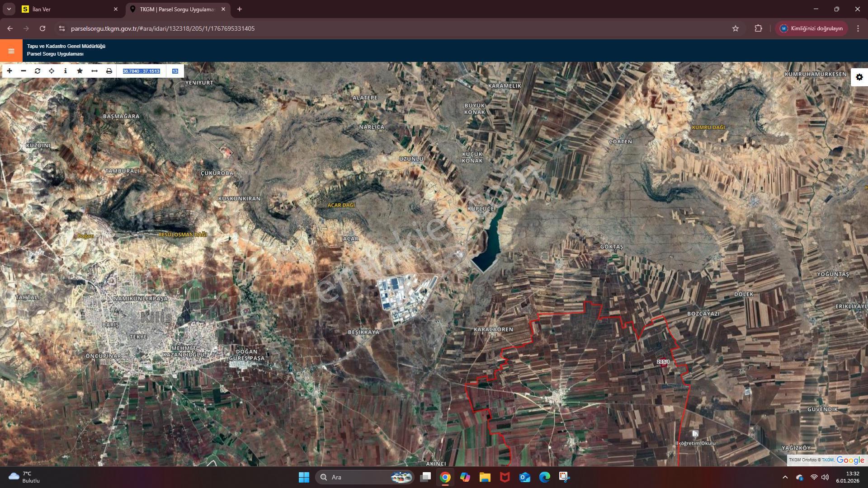Show hidden tray icons chevron

785,477
